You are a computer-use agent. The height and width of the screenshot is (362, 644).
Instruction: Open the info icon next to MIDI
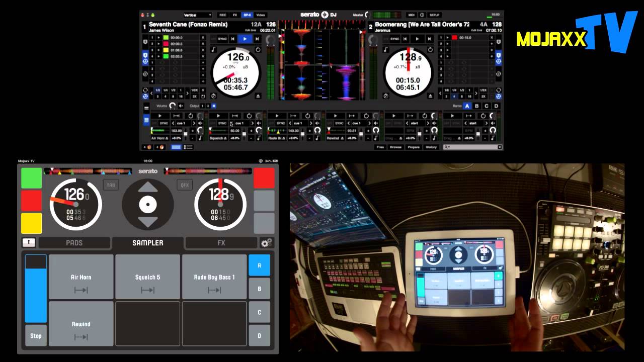[x=422, y=15]
